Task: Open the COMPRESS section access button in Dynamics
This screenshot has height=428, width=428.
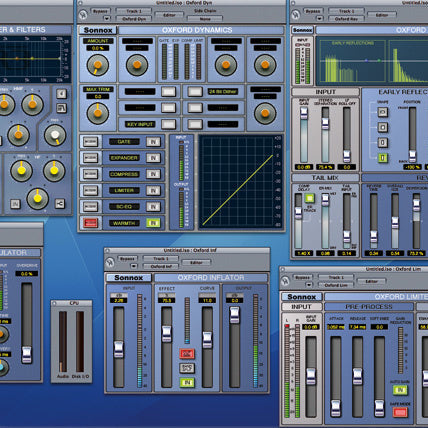Action: [90, 174]
